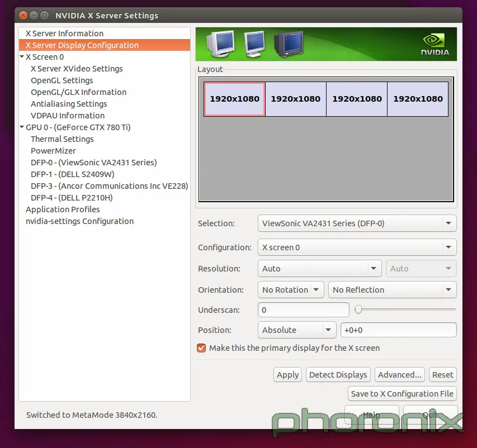Click the Apply button

287,375
